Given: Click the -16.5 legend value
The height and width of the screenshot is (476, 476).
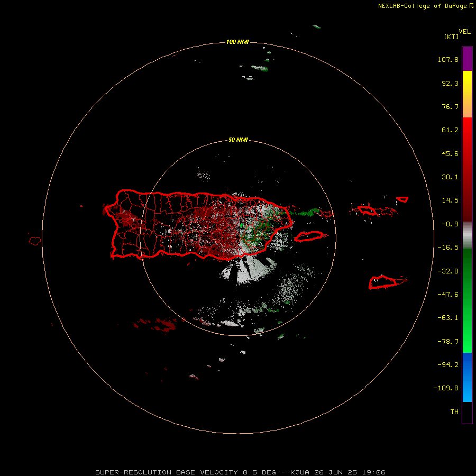Looking at the screenshot, I should point(448,248).
